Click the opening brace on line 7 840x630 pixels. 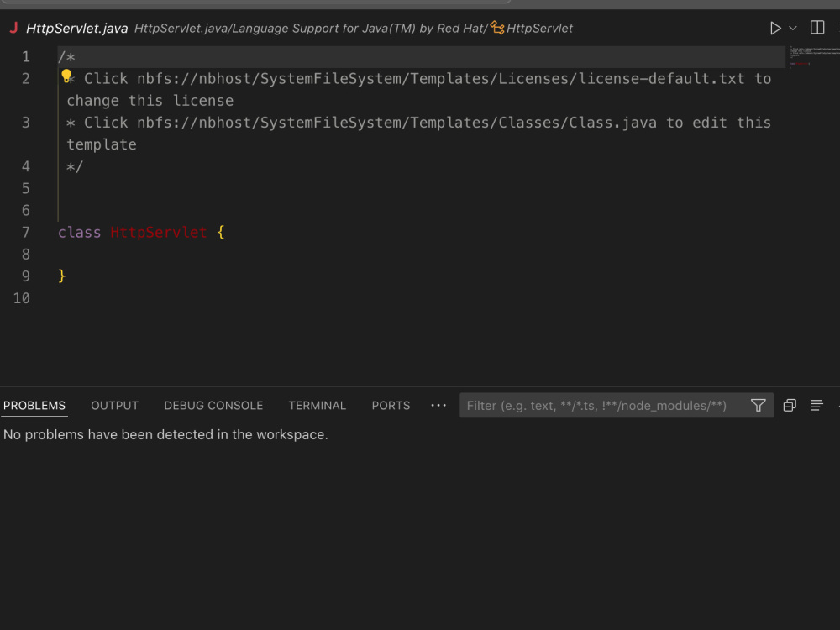click(220, 232)
